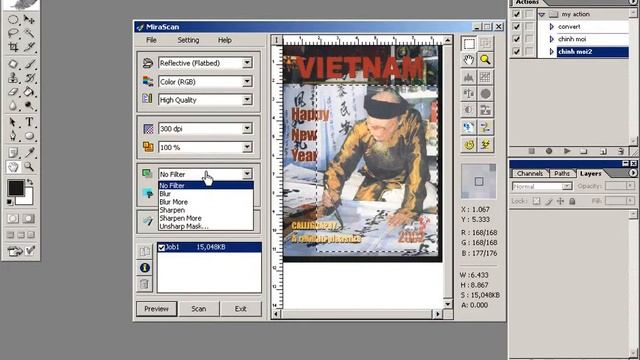Image resolution: width=640 pixels, height=360 pixels.
Task: Select MiraScan rectangular selection frame tool
Action: pyautogui.click(x=469, y=44)
